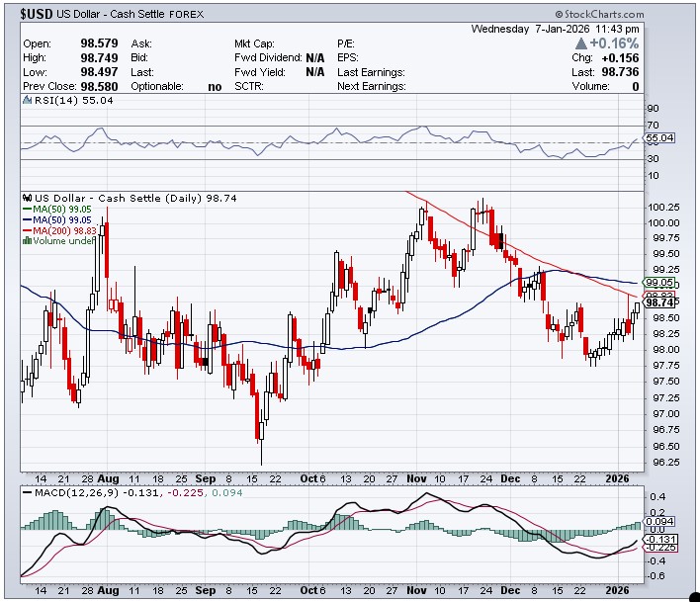This screenshot has height=602, width=700.
Task: Click the RSI(14) legend line marker
Action: point(28,101)
